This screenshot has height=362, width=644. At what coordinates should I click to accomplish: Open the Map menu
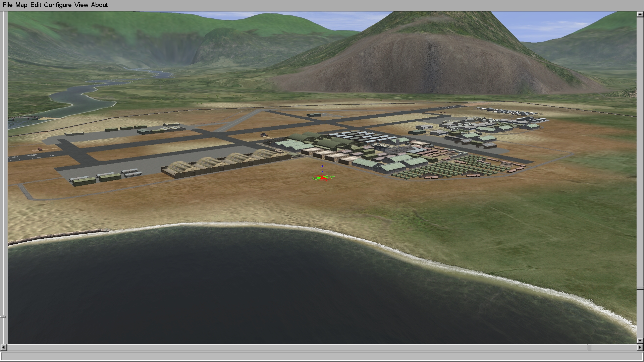(21, 5)
